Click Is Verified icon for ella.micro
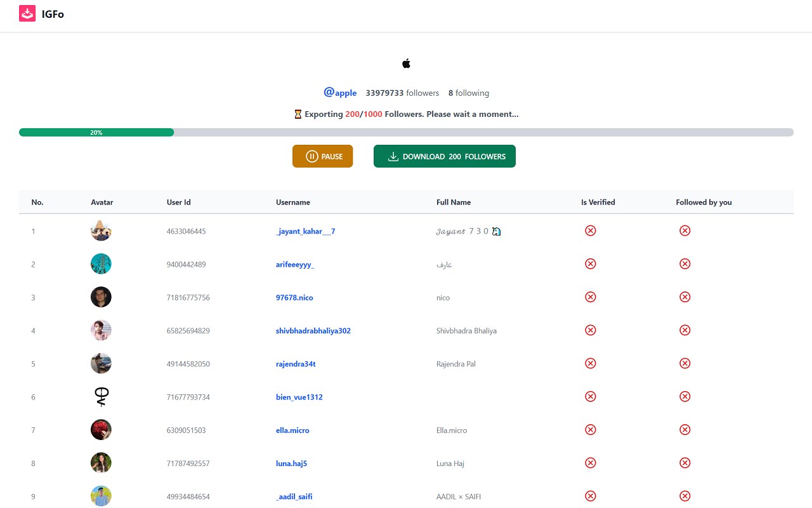Viewport: 812px width, 508px height. click(x=591, y=429)
